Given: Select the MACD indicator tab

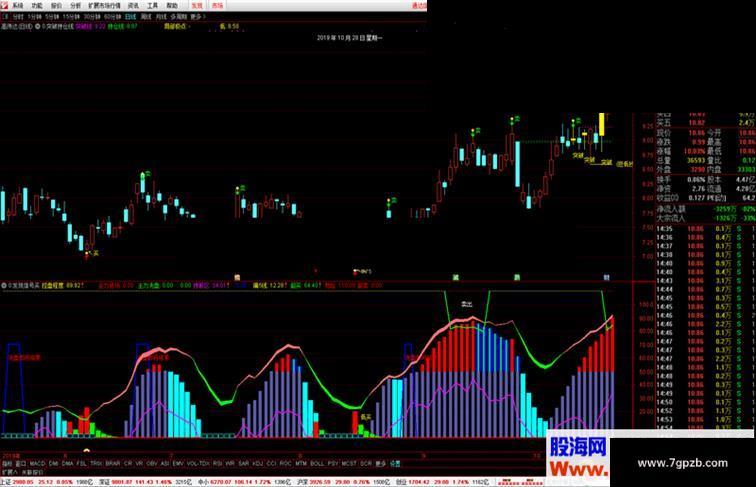Looking at the screenshot, I should point(37,463).
